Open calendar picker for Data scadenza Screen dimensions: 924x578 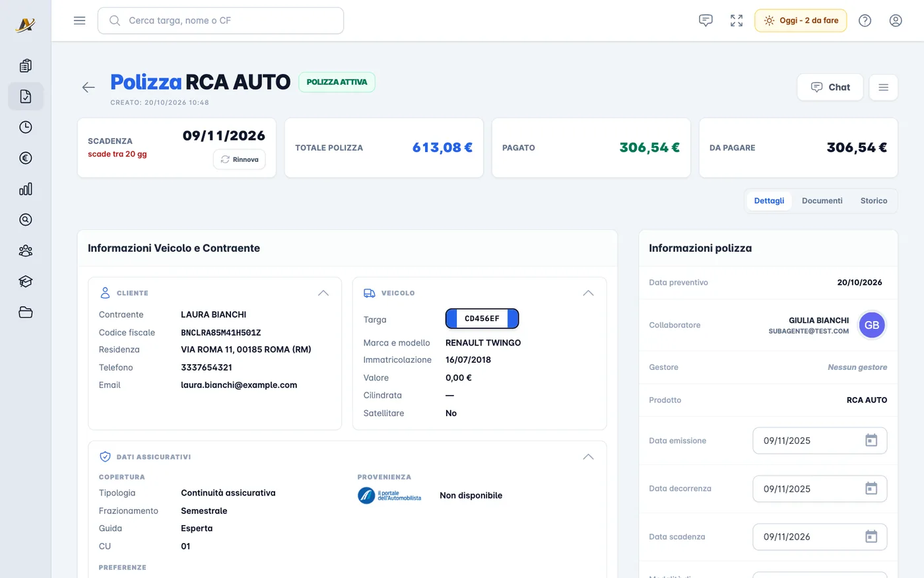coord(871,537)
